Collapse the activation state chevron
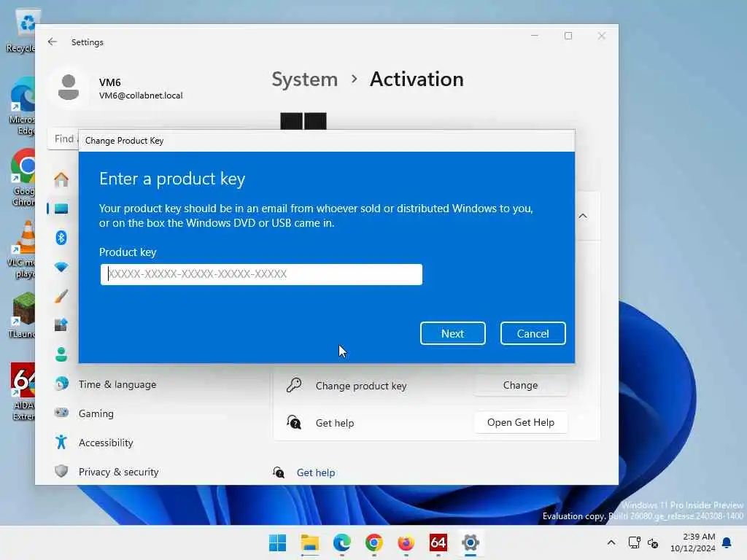Viewport: 747px width, 560px height. (583, 216)
